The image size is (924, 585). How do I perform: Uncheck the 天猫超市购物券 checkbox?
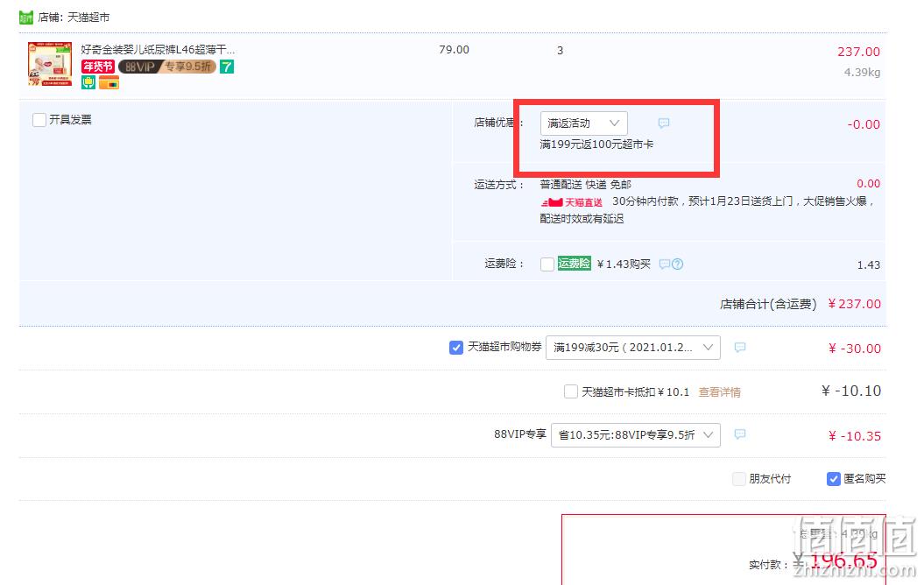pos(456,348)
